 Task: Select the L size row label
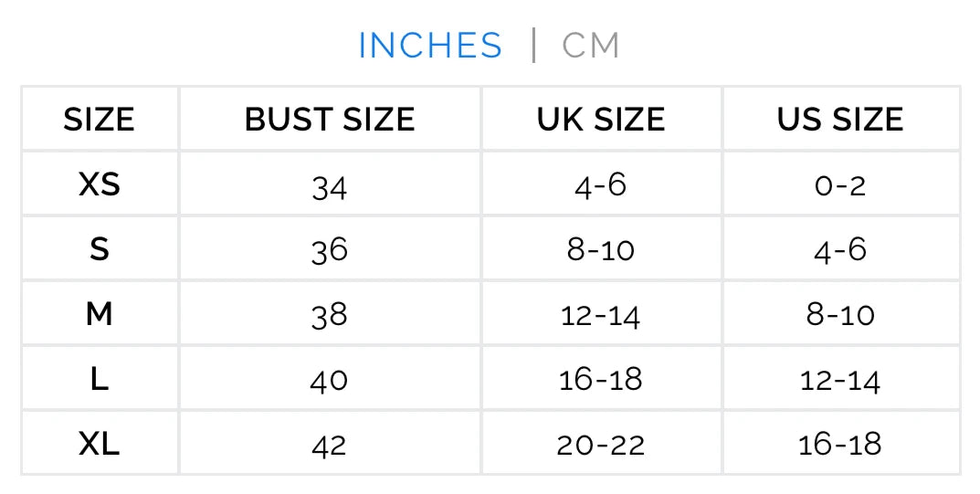tap(99, 380)
